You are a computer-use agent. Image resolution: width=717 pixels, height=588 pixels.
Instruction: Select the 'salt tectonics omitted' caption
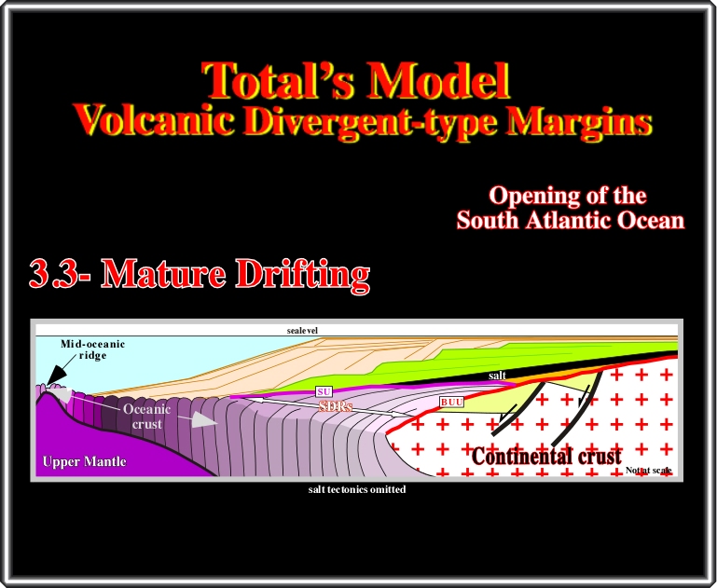pyautogui.click(x=358, y=489)
